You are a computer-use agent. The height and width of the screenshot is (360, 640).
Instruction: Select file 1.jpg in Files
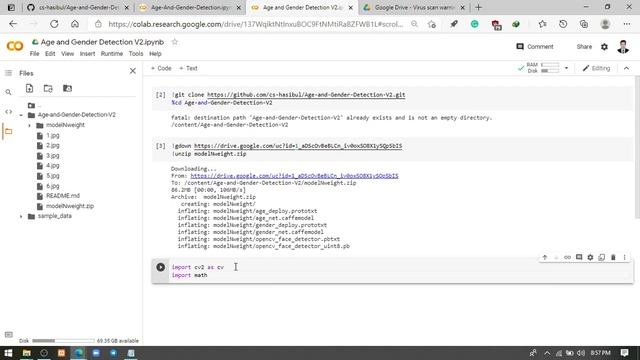[x=53, y=136]
